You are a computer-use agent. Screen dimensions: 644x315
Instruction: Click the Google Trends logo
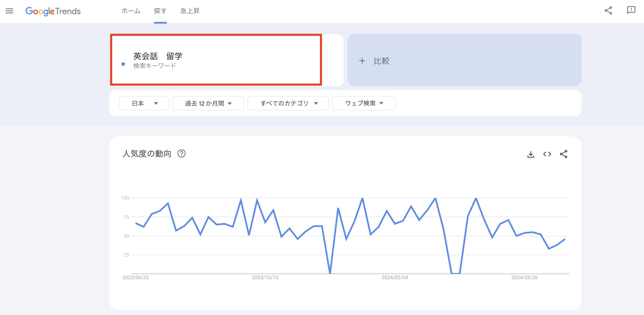click(53, 11)
